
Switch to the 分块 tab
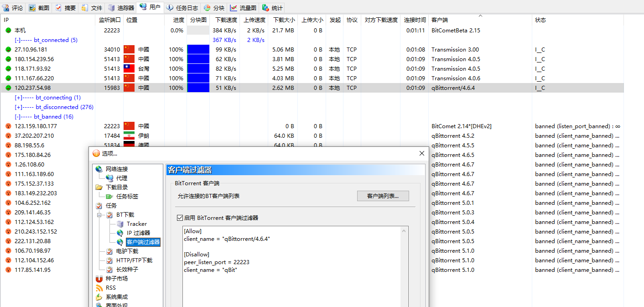(214, 8)
